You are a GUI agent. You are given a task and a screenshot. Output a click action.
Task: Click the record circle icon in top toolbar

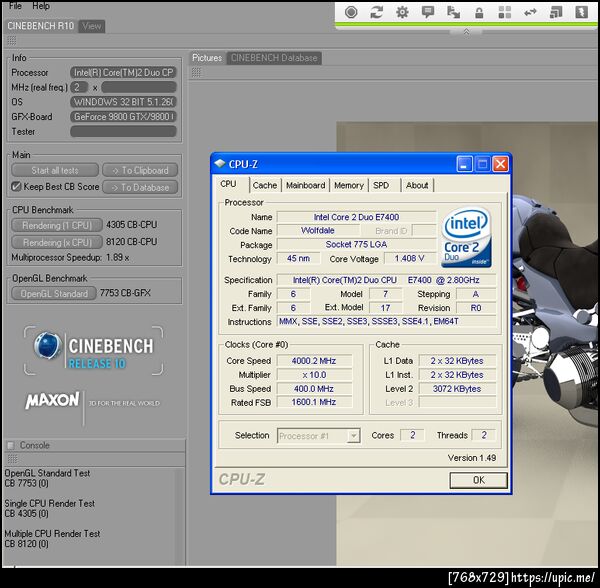click(x=351, y=12)
